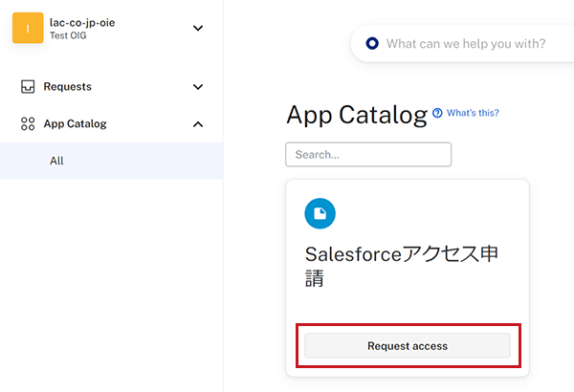Click the App Catalog page heading
Viewport: 574px width, 392px height.
[357, 116]
